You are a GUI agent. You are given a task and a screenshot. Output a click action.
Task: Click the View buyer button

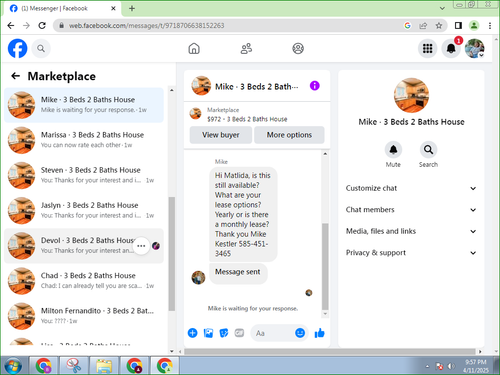pyautogui.click(x=221, y=135)
